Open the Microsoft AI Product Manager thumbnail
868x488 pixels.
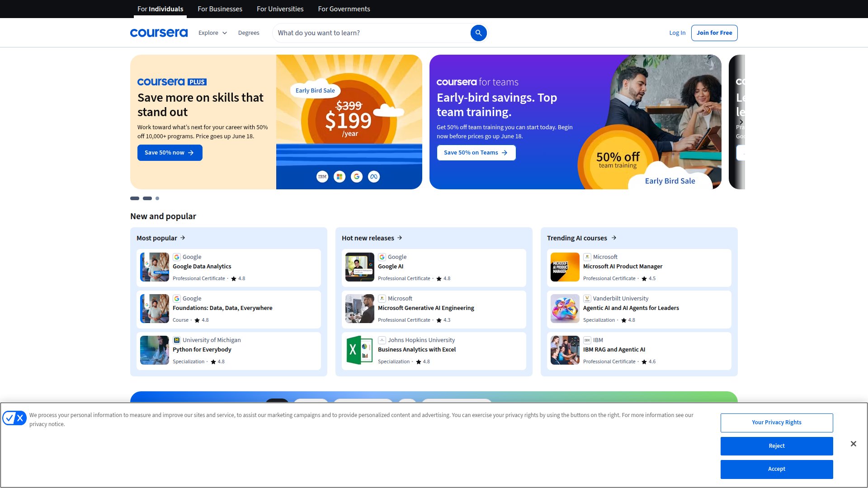point(565,267)
